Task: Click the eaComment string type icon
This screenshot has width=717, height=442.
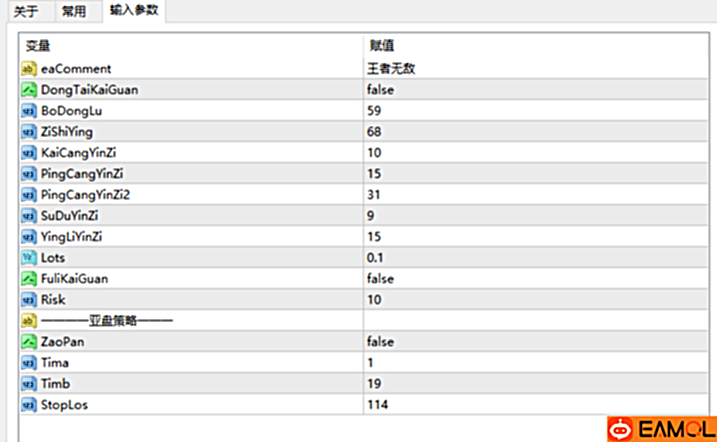Action: click(29, 69)
